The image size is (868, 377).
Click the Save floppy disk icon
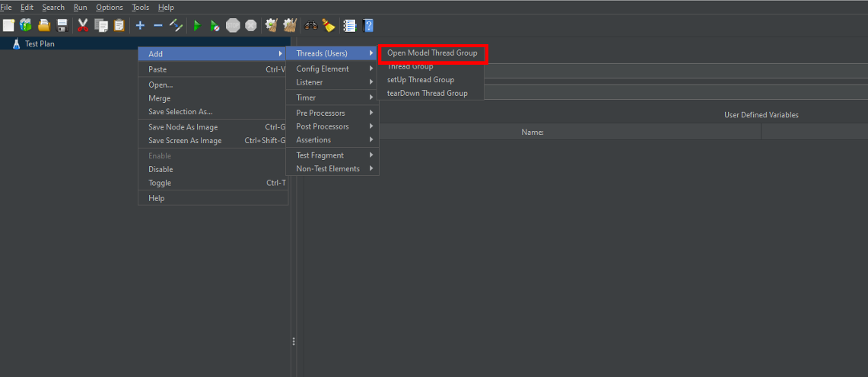point(62,25)
